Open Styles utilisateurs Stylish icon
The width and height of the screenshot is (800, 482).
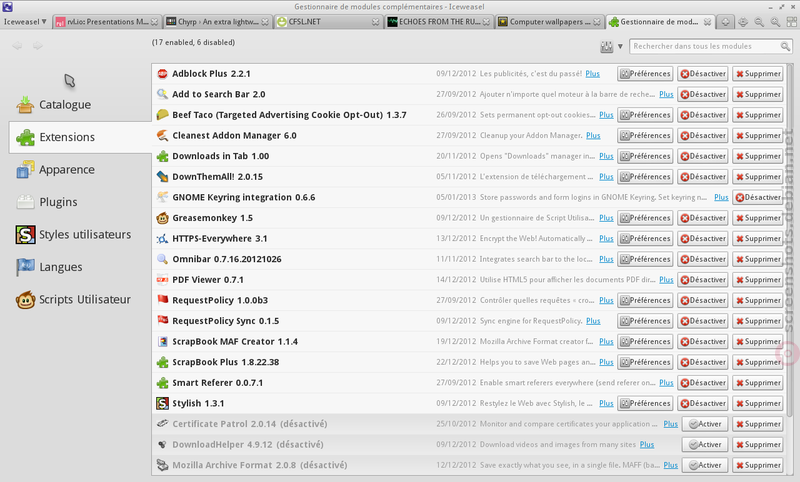(x=25, y=235)
